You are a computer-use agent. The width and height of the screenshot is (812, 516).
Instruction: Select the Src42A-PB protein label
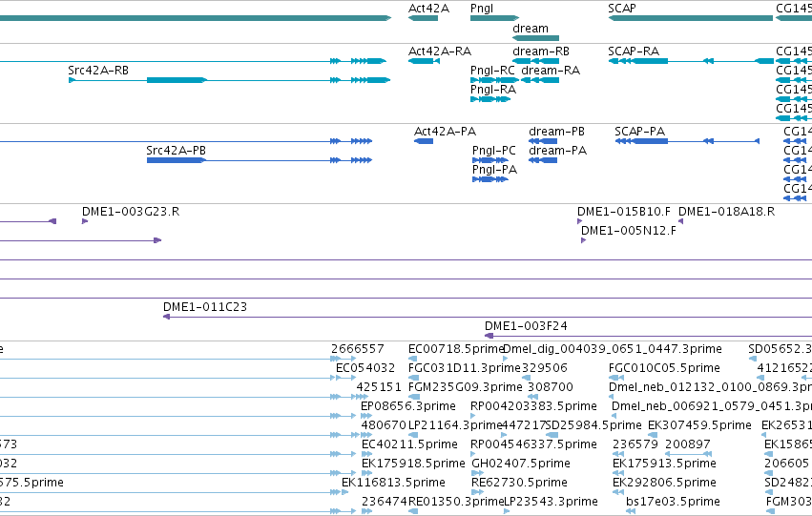tap(177, 151)
